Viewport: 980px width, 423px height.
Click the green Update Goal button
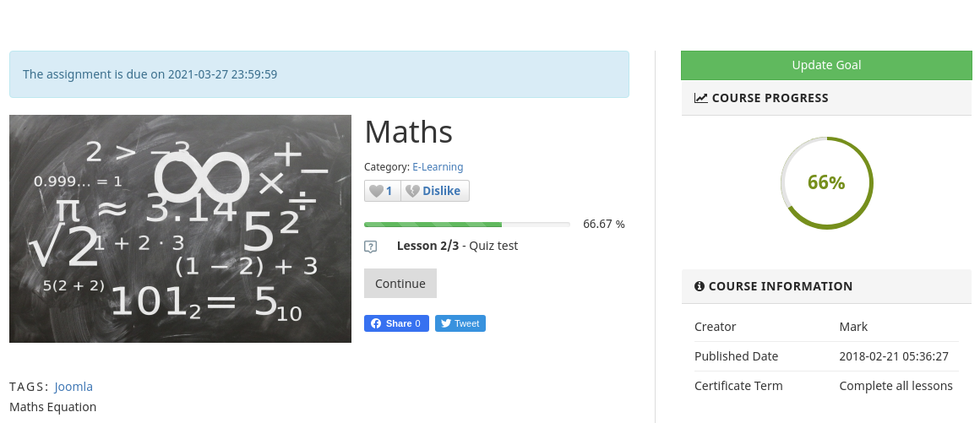[826, 65]
